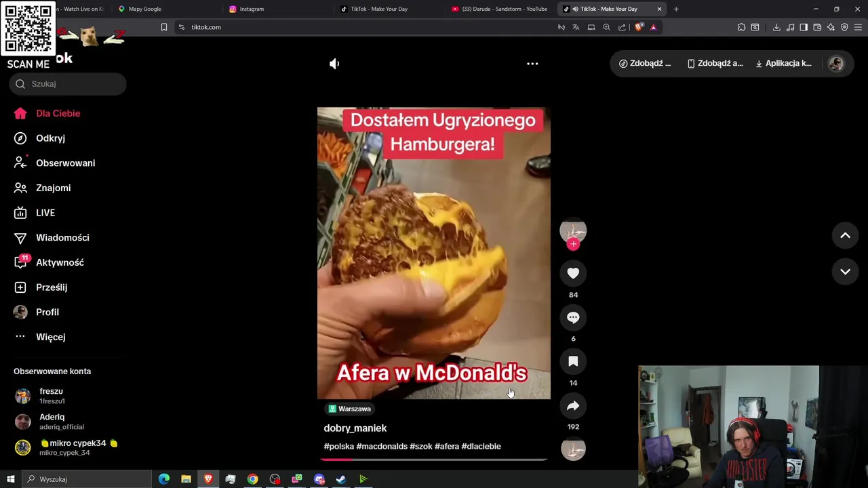The height and width of the screenshot is (488, 868).
Task: Open the video three-dot options menu
Action: [532, 64]
